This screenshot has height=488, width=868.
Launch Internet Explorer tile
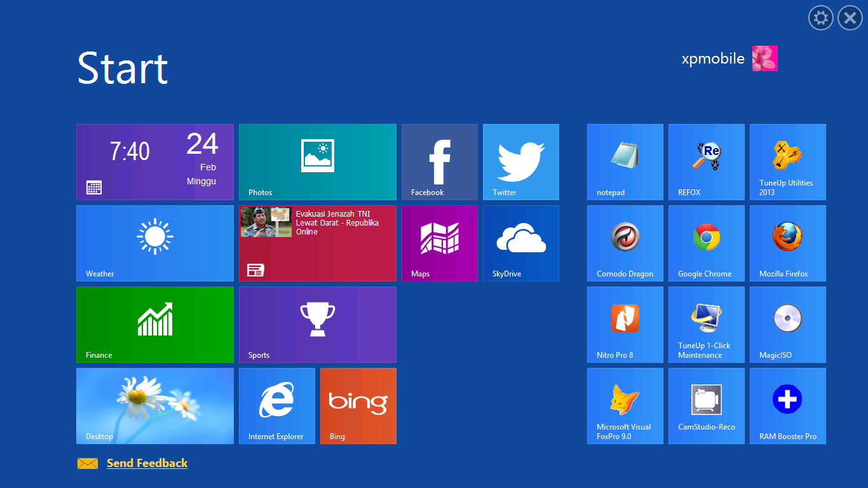point(277,406)
